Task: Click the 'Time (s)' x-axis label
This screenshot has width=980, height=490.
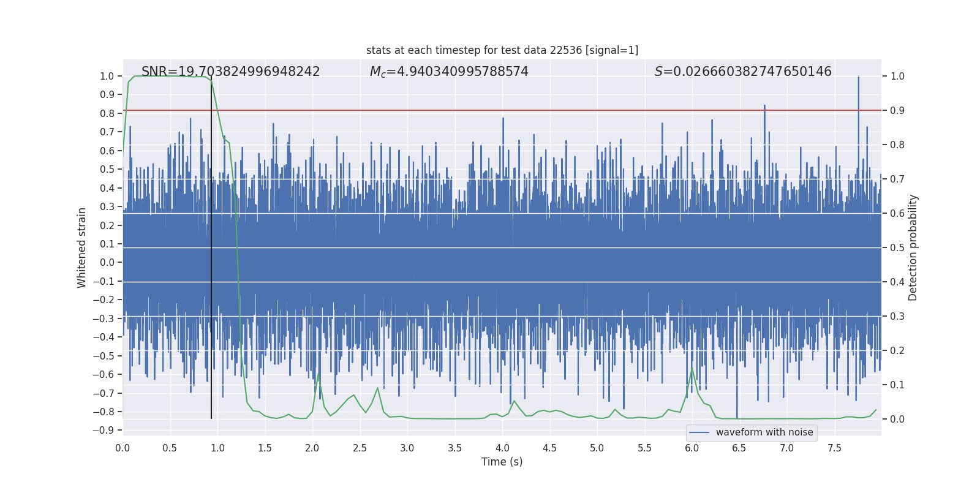Action: click(502, 462)
